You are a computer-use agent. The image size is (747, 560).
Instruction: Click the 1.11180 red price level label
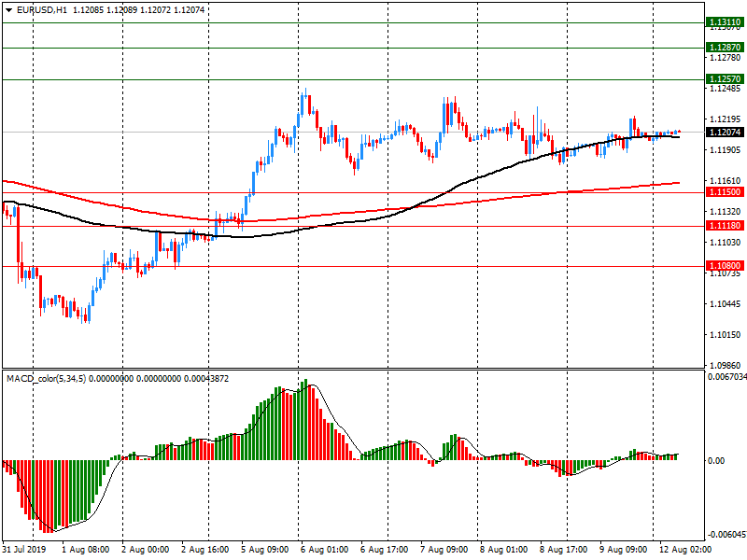pyautogui.click(x=725, y=226)
